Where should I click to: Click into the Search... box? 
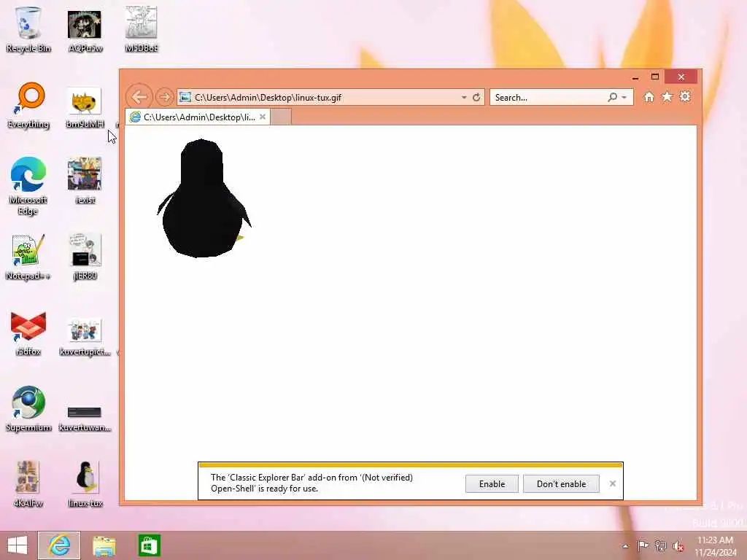point(548,97)
